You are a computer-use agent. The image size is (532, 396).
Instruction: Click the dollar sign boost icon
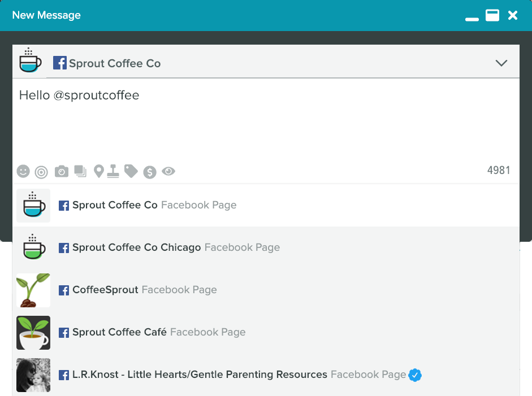(x=150, y=172)
